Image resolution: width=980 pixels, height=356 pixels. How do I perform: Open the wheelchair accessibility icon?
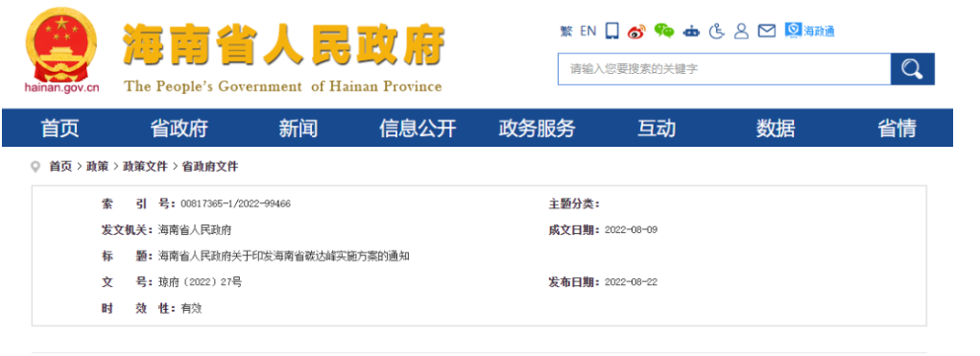[717, 31]
